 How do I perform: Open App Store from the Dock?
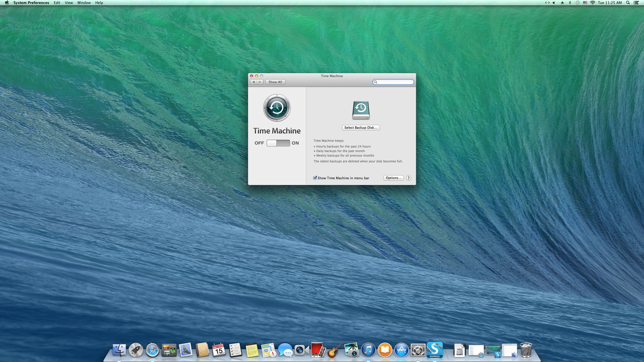pos(401,350)
